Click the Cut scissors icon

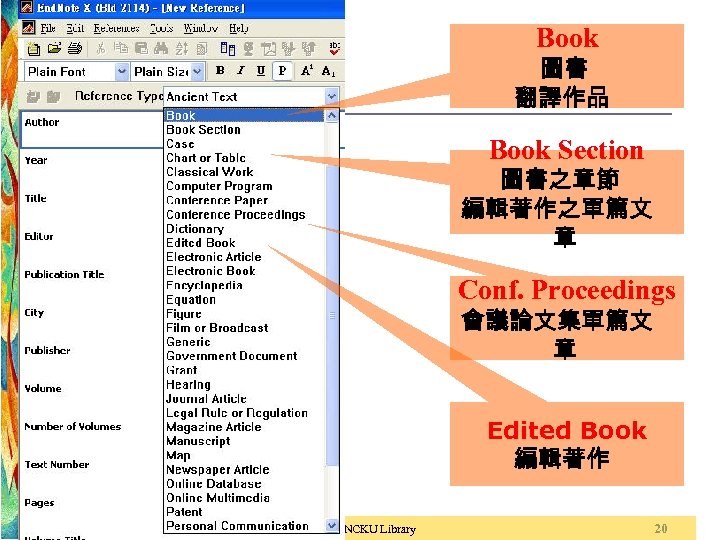coord(101,48)
